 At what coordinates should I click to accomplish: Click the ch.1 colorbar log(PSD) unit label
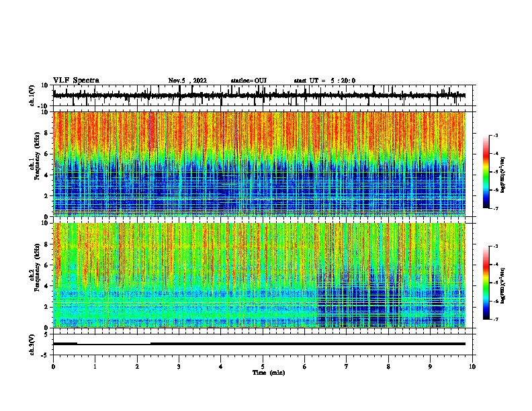[502, 175]
